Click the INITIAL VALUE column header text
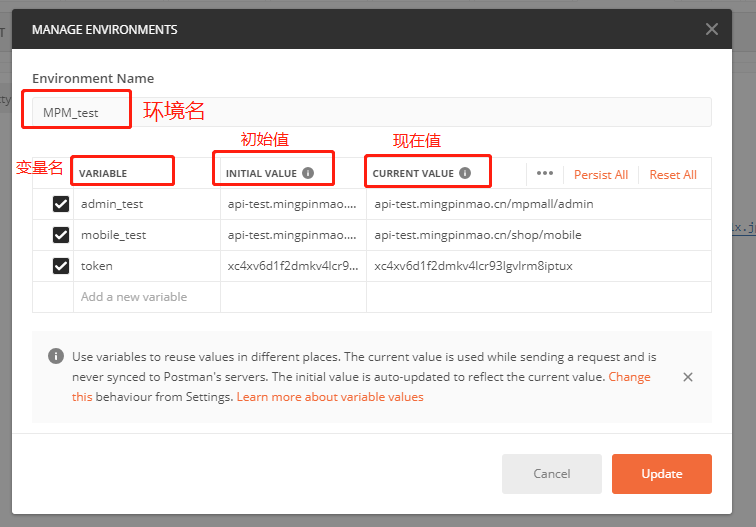Image resolution: width=756 pixels, height=527 pixels. tap(261, 174)
